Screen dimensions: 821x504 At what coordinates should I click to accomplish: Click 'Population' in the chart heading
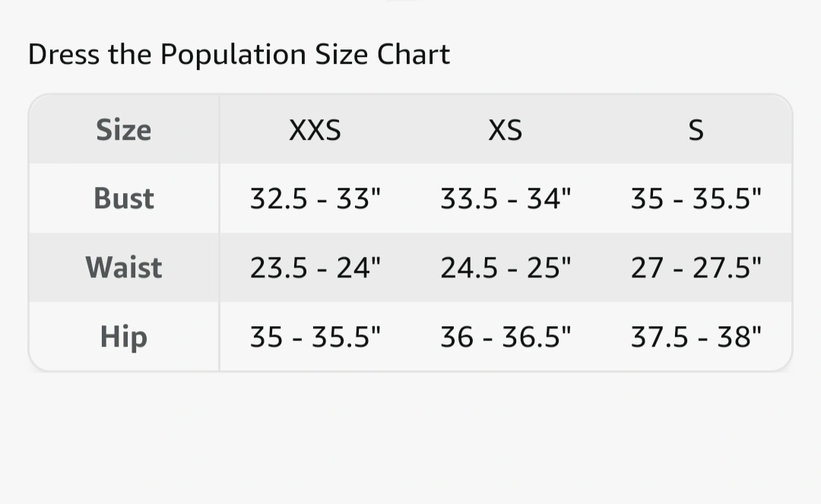(x=233, y=55)
